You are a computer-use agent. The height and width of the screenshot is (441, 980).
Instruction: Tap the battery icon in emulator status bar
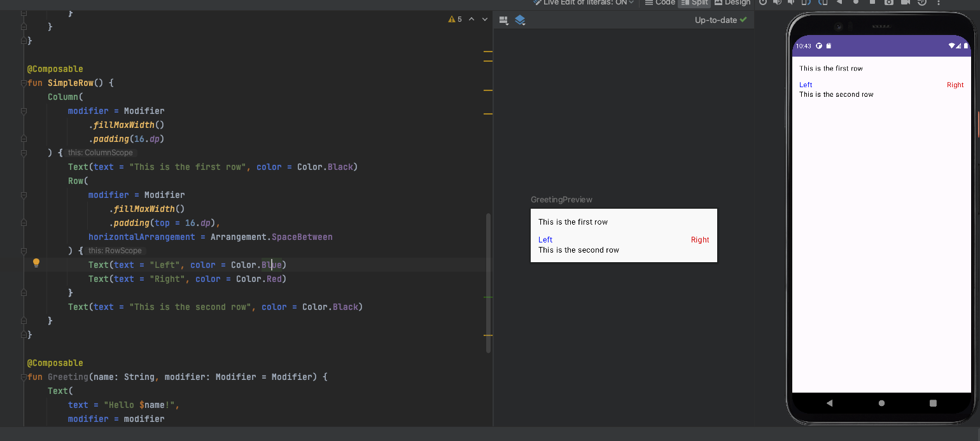(965, 46)
